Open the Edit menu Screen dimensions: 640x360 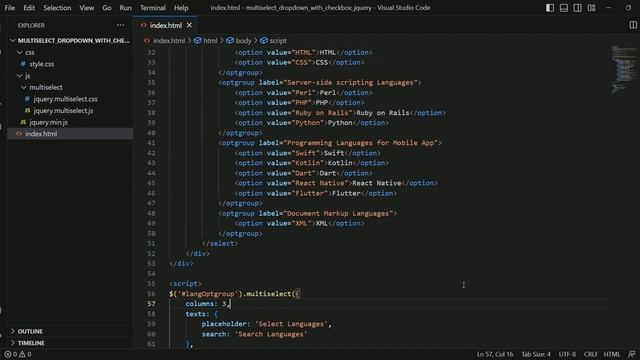pos(29,8)
